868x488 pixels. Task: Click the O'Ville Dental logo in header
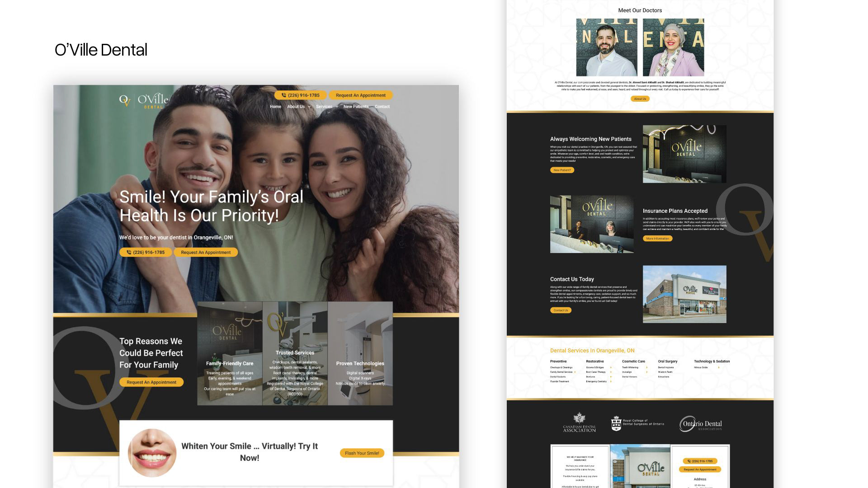144,100
